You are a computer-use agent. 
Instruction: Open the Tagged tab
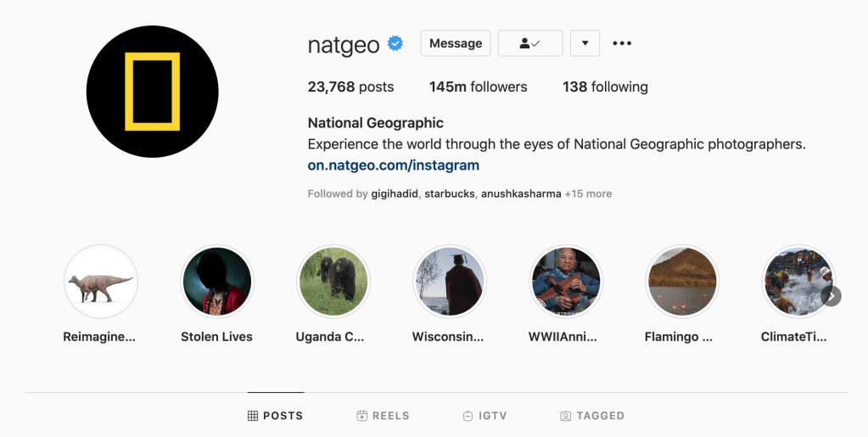pos(592,416)
